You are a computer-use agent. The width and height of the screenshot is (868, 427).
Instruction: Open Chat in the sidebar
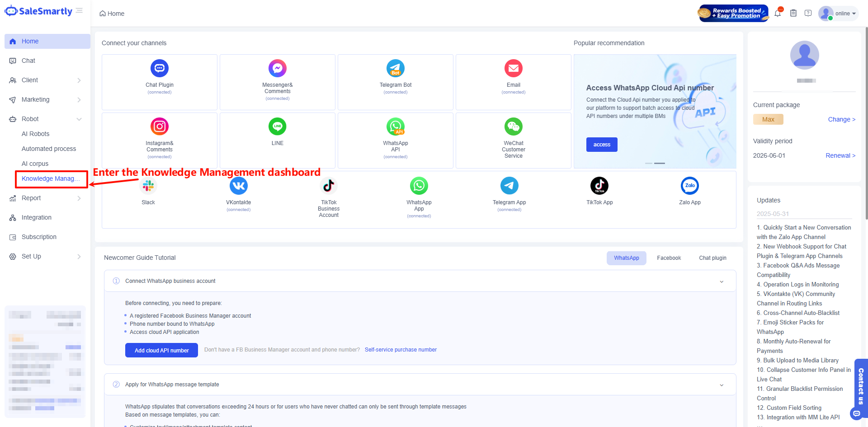coord(47,61)
